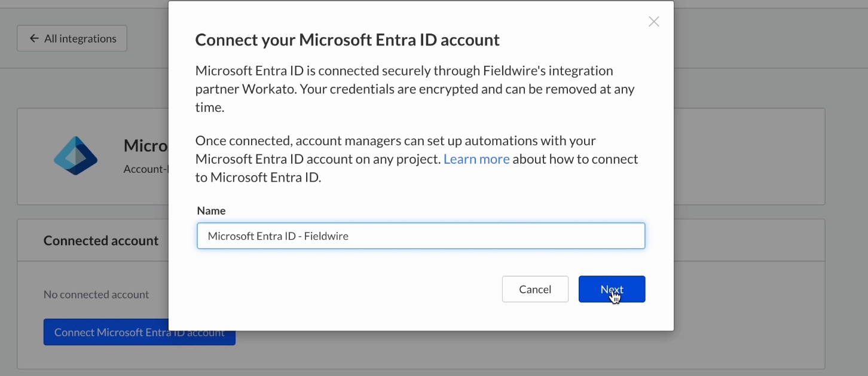Click the dialog title Connect your Microsoft Entra ID account

click(x=347, y=40)
